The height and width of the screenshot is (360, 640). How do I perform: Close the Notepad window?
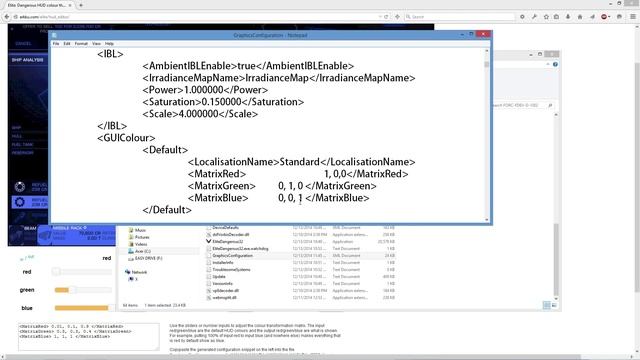point(483,34)
